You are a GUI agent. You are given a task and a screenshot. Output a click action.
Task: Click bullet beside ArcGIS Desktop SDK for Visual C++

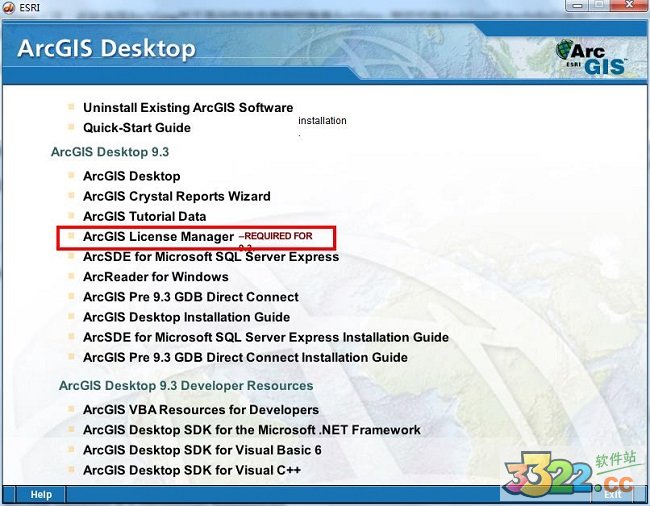coord(71,469)
